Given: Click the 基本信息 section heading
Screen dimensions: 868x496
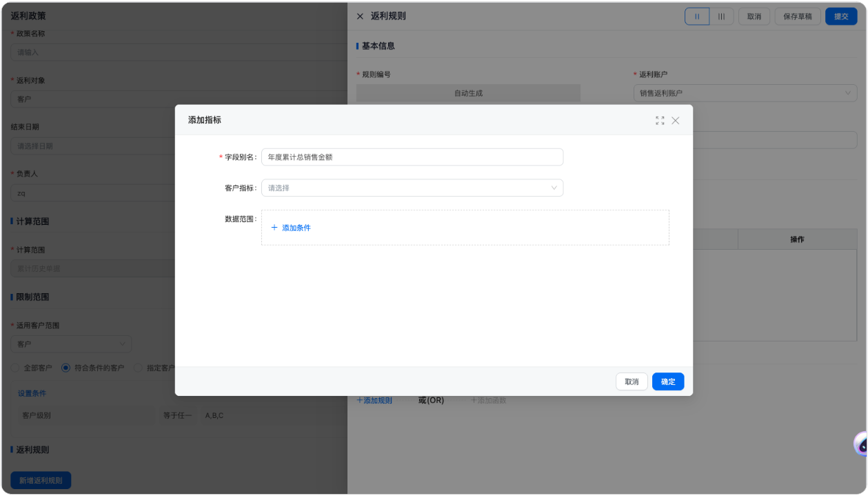Looking at the screenshot, I should pyautogui.click(x=379, y=46).
